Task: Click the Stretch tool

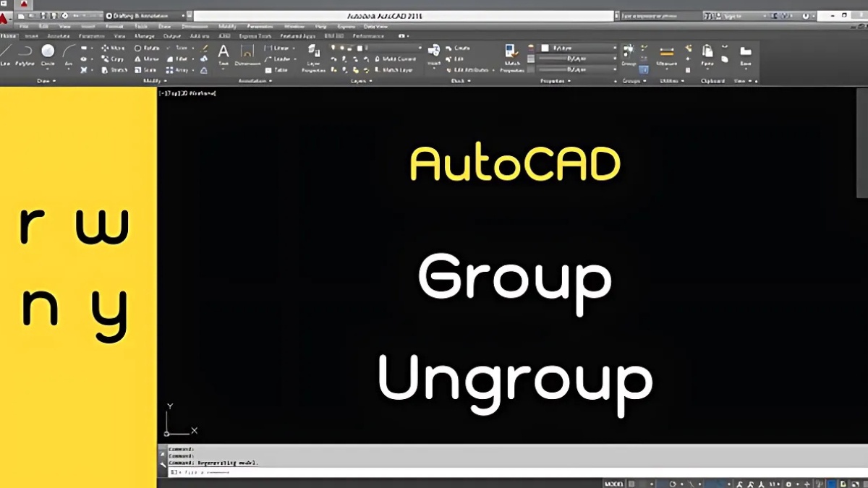Action: (114, 70)
